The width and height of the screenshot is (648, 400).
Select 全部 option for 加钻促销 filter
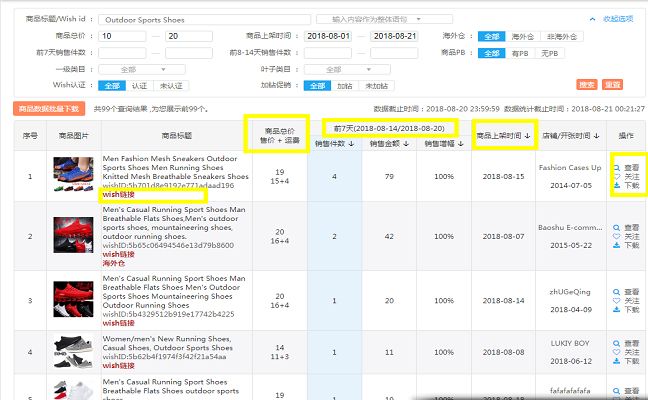coord(317,86)
